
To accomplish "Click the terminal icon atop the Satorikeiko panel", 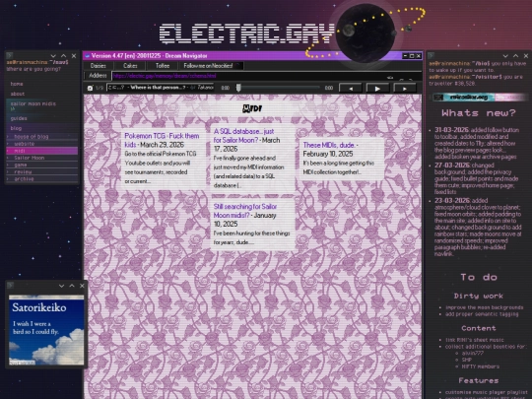I will click(x=10, y=286).
